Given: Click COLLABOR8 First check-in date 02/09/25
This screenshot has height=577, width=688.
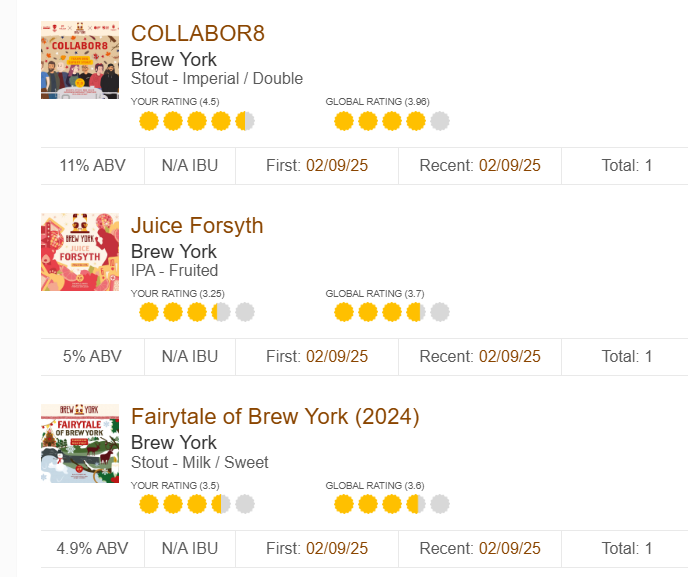Looking at the screenshot, I should pos(337,165).
